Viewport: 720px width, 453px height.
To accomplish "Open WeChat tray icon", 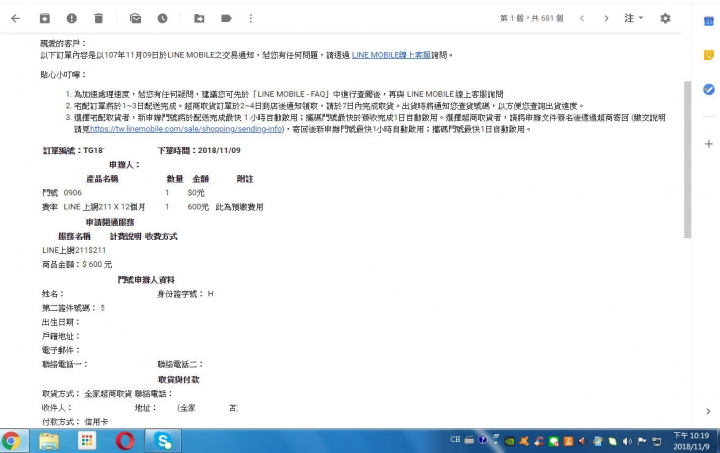I will (x=553, y=442).
